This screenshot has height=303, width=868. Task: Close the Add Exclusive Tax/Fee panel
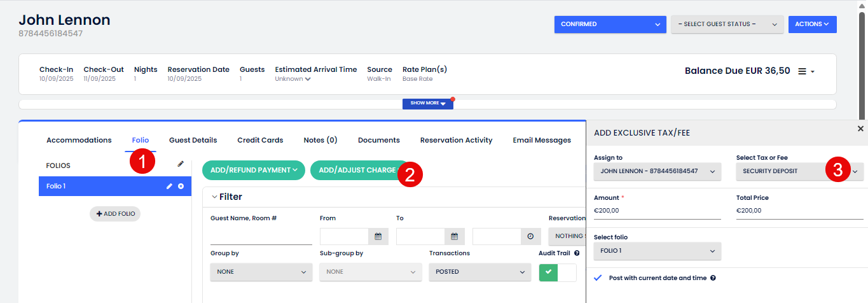coord(860,129)
